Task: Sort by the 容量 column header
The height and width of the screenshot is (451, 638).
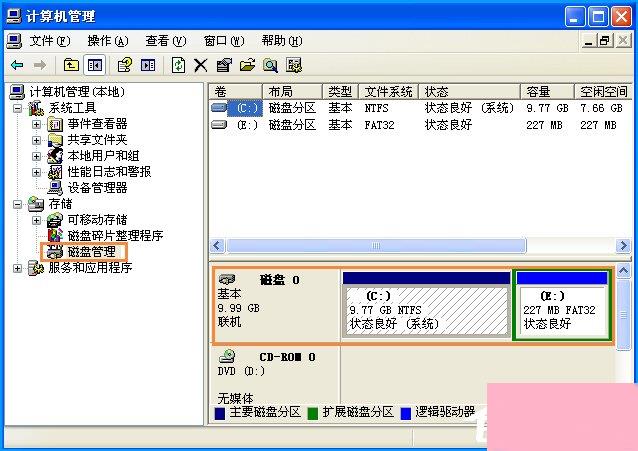Action: tap(547, 92)
